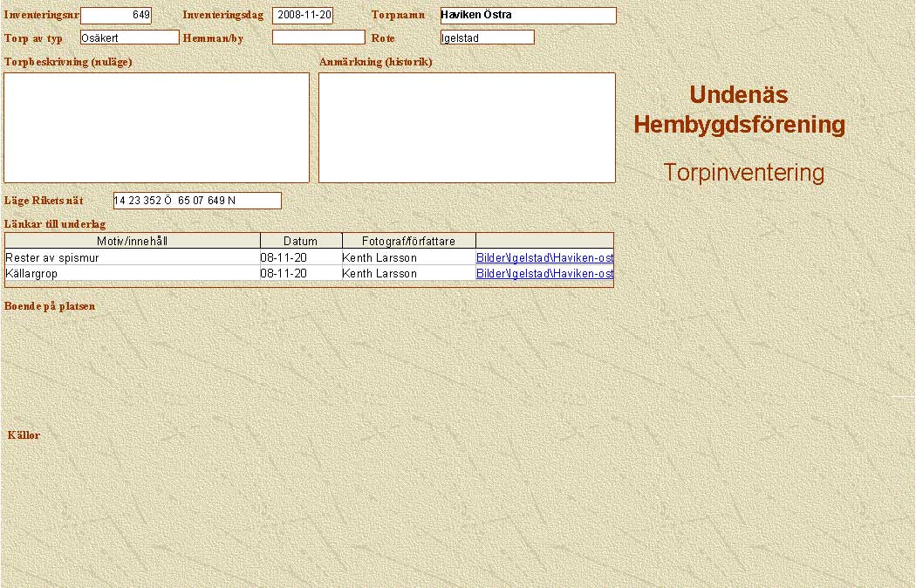Select the Inventeringsdag date field
Image resolution: width=916 pixels, height=588 pixels.
pos(303,16)
